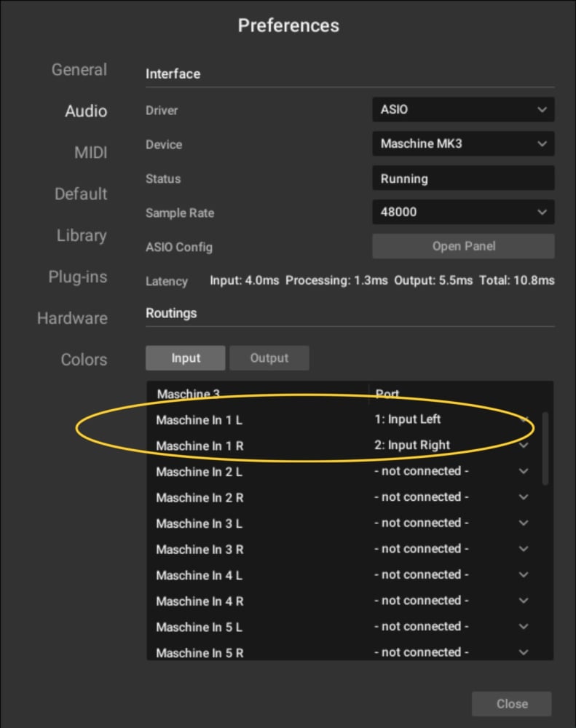Open port dropdown for Maschine In 4 R
The image size is (576, 728).
coord(524,601)
